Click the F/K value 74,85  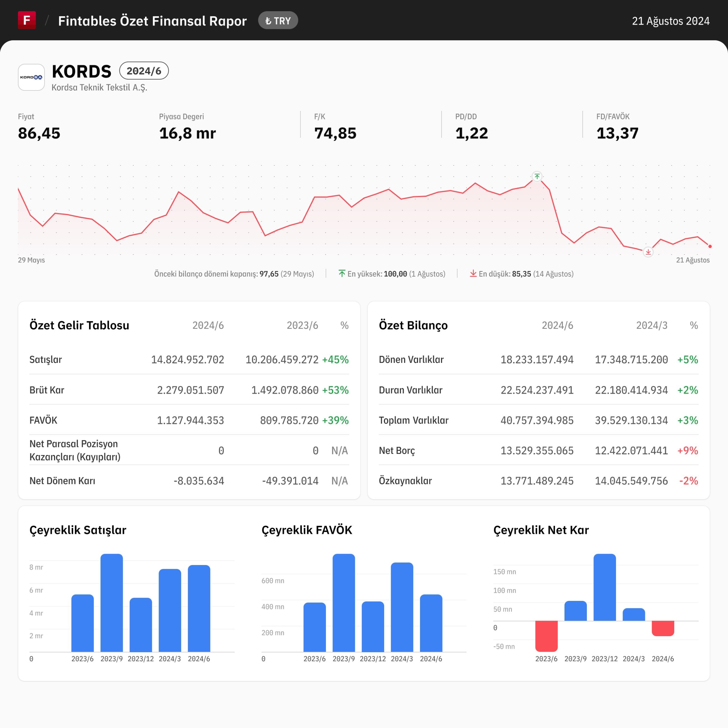335,133
